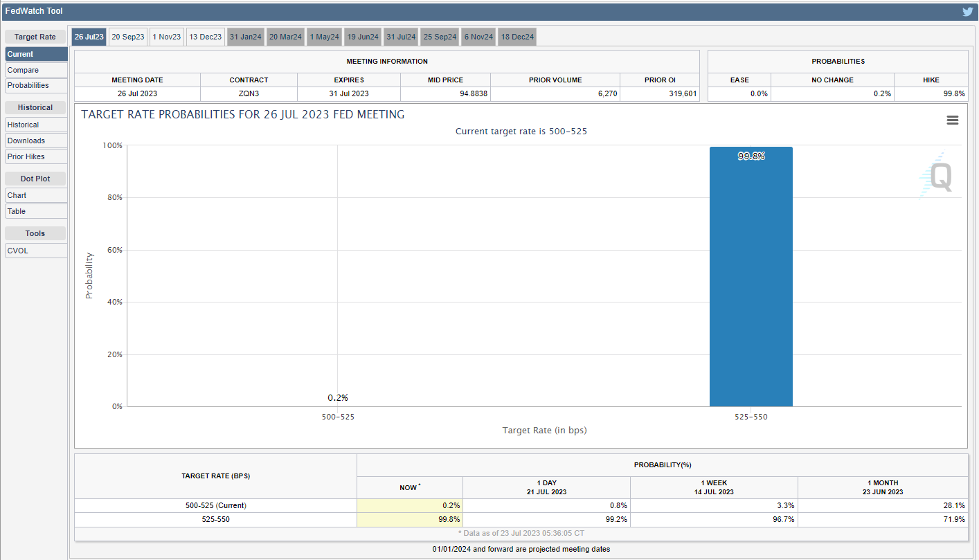Select the 25 Sep24 tab
The height and width of the screenshot is (560, 979).
[440, 37]
